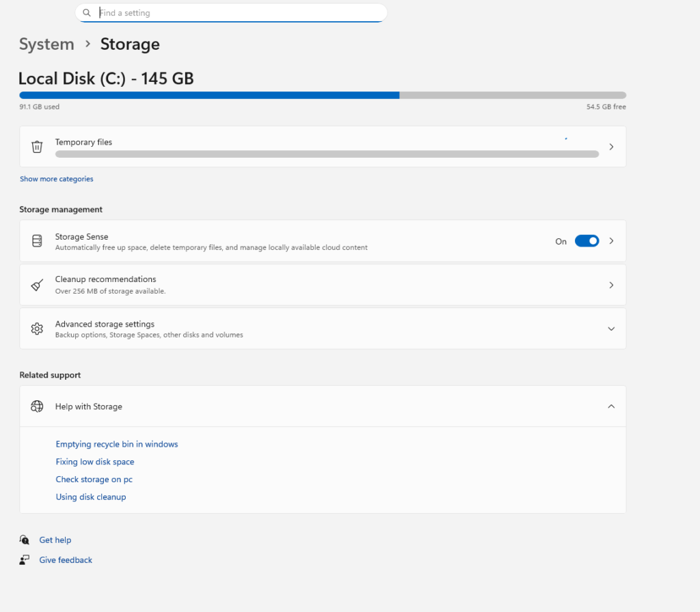The height and width of the screenshot is (612, 700).
Task: Click the search magnifier icon
Action: pos(87,13)
